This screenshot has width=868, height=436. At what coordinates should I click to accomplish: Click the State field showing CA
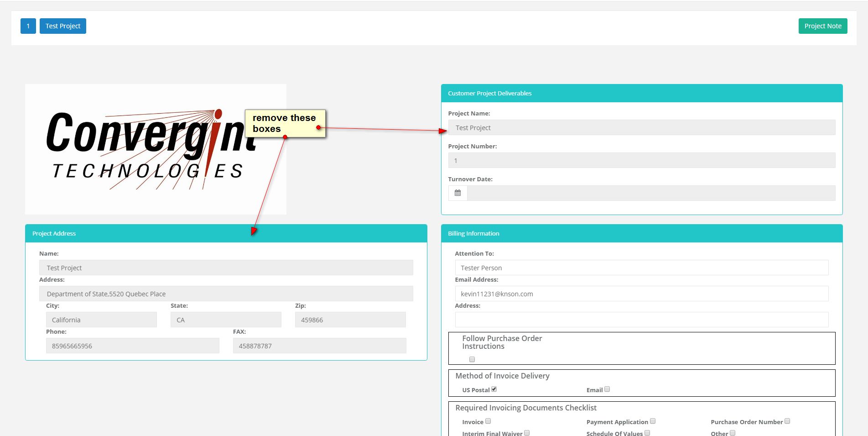226,320
